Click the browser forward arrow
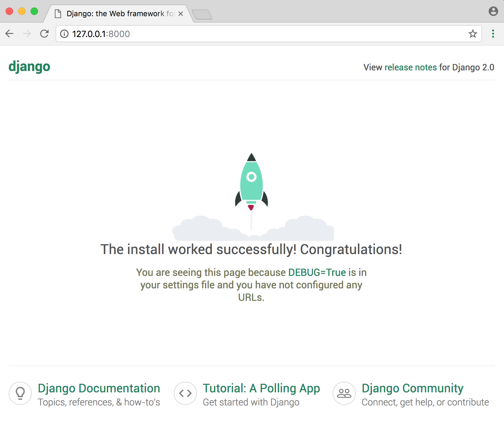The image size is (504, 421). coord(27,34)
